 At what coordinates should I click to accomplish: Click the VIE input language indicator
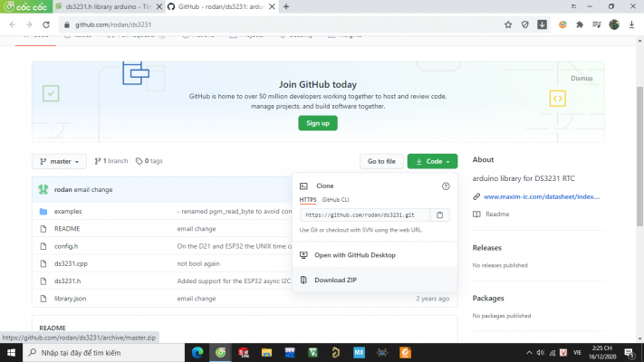pyautogui.click(x=577, y=353)
